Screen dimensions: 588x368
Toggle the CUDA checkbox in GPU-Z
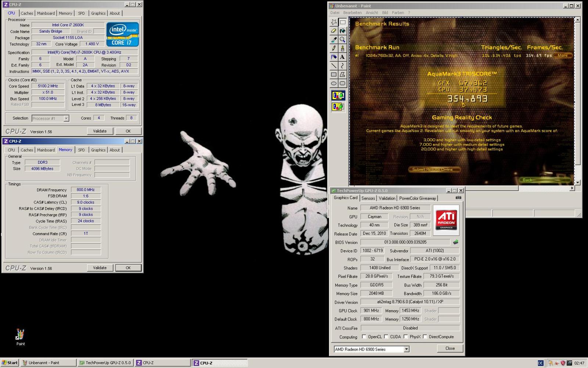click(x=386, y=337)
